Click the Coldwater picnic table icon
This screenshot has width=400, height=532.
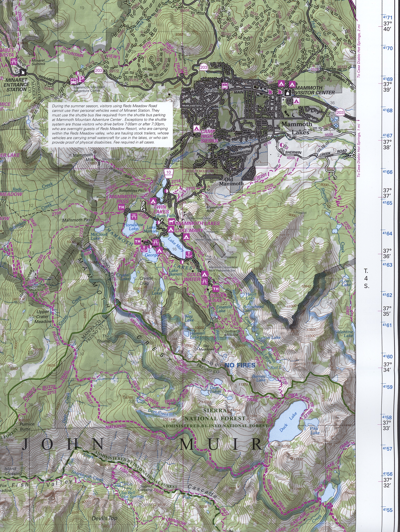click(x=204, y=281)
